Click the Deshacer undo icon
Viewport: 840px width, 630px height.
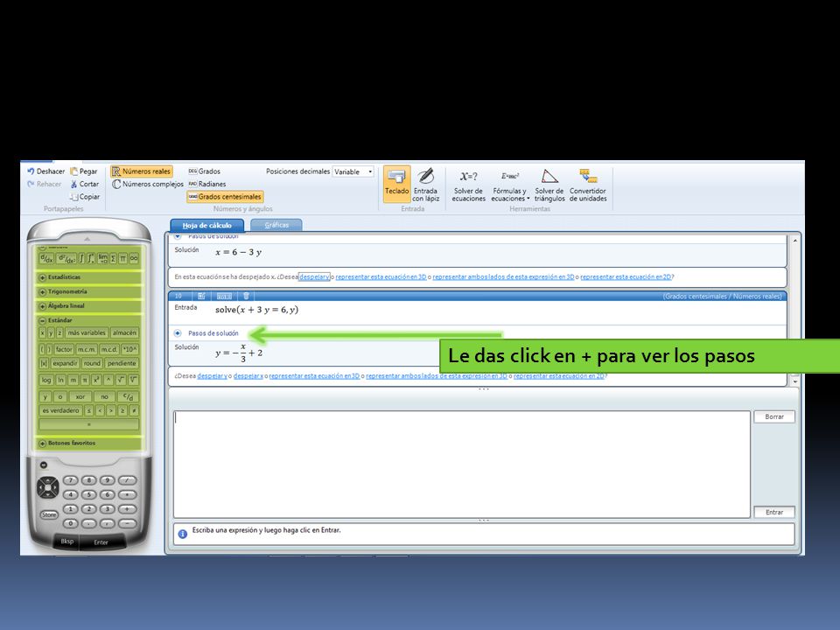click(31, 171)
